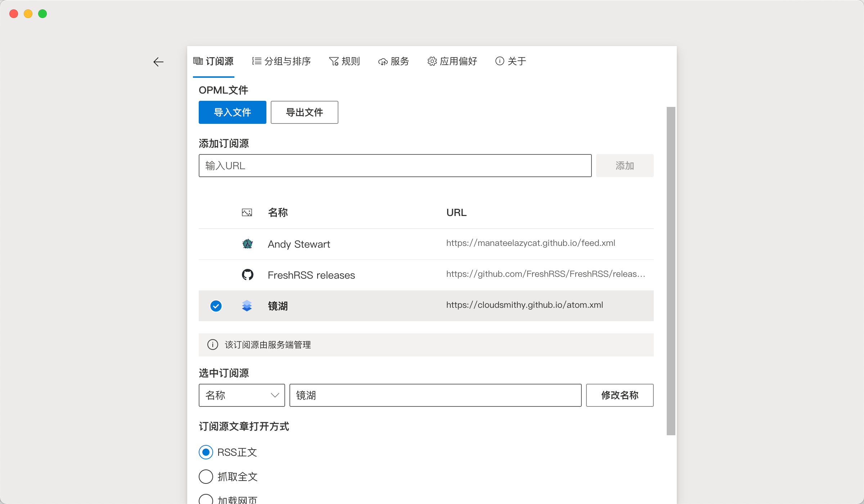Click the 导出文件 button
Viewport: 864px width, 504px height.
point(304,112)
